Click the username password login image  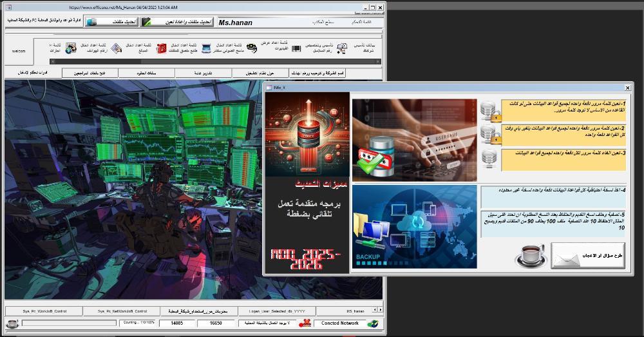point(414,140)
